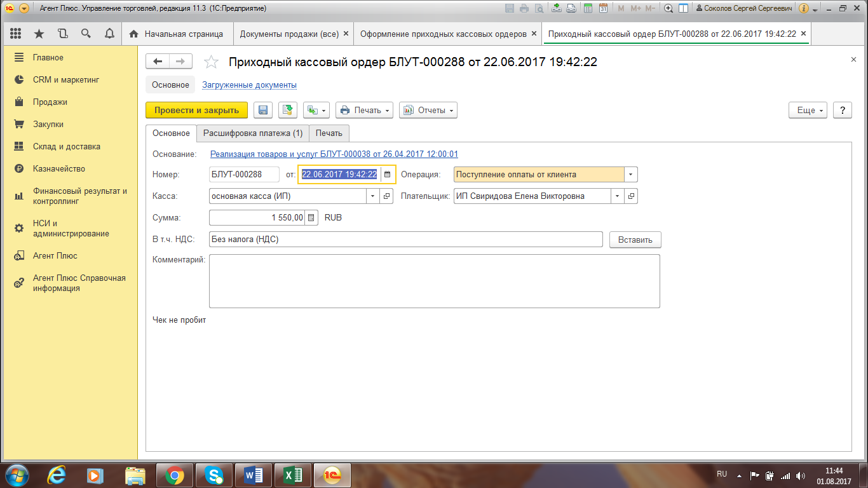868x488 pixels.
Task: Click the calendar icon in date field
Action: tap(387, 175)
